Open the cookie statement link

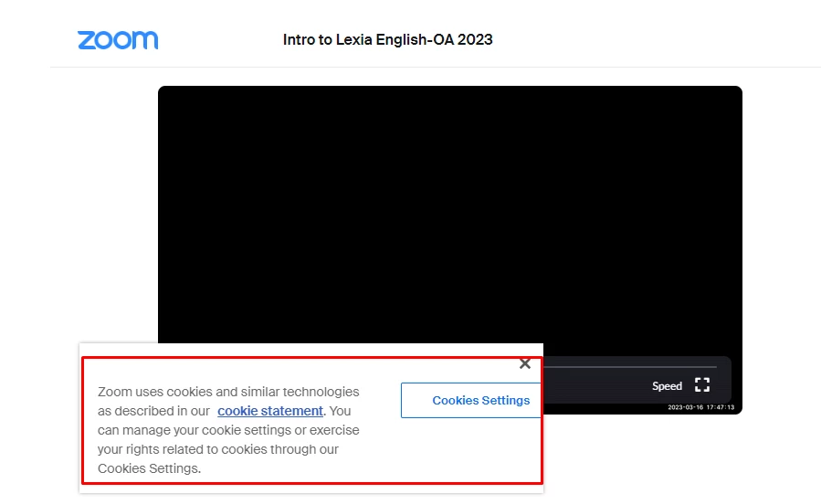[x=270, y=411]
